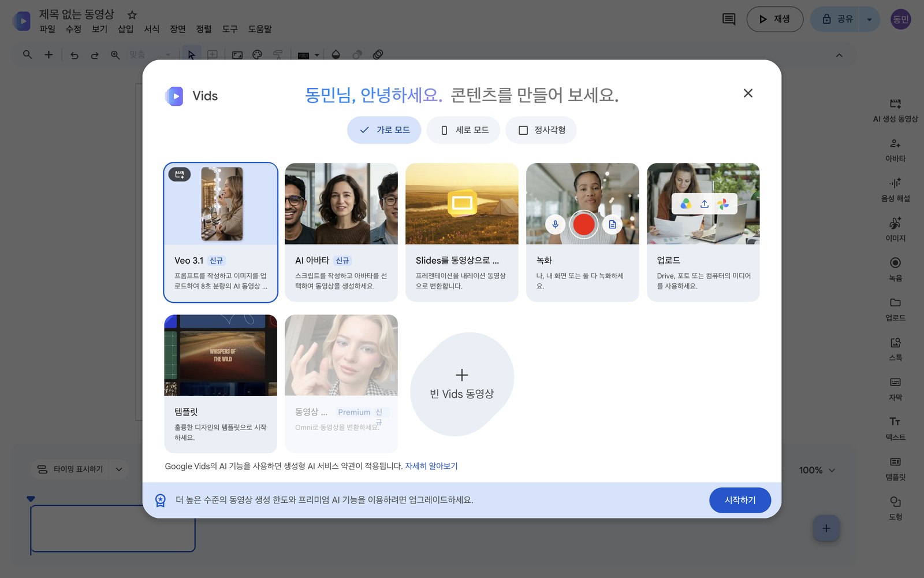The width and height of the screenshot is (924, 578).
Task: Open the comments history icon
Action: point(729,19)
